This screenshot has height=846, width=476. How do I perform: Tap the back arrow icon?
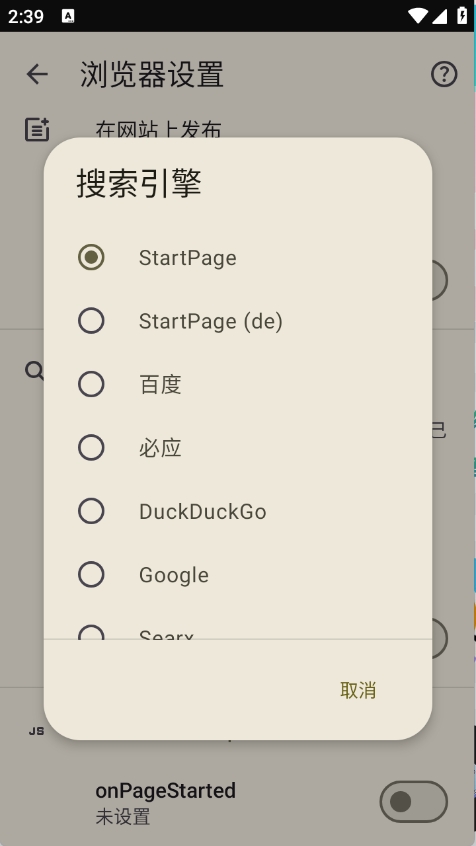37,74
